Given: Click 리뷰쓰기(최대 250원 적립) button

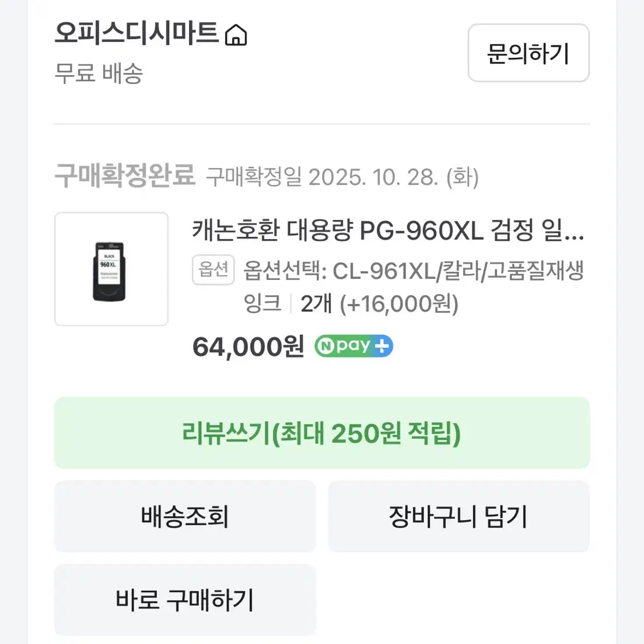Looking at the screenshot, I should [321, 433].
